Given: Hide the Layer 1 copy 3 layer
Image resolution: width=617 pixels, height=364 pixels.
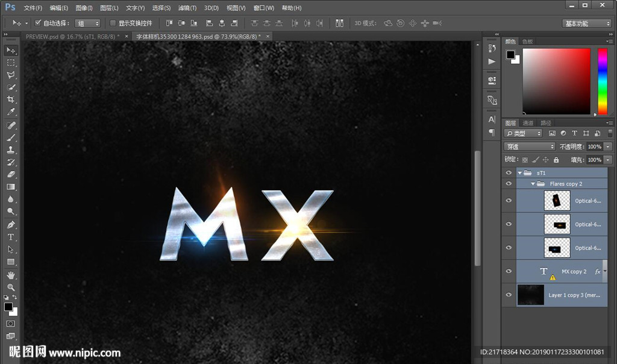Looking at the screenshot, I should [509, 295].
